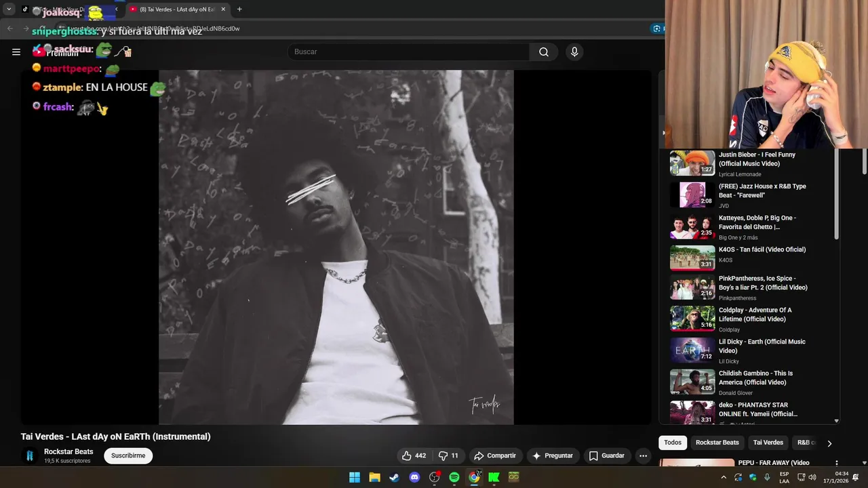
Task: Save video with Guardar button
Action: [x=607, y=455]
